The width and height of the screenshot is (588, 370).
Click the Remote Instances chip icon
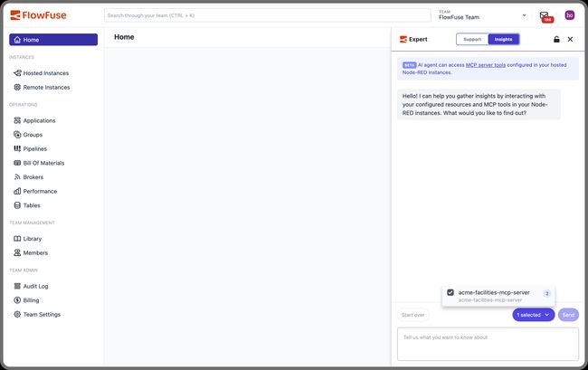click(17, 88)
